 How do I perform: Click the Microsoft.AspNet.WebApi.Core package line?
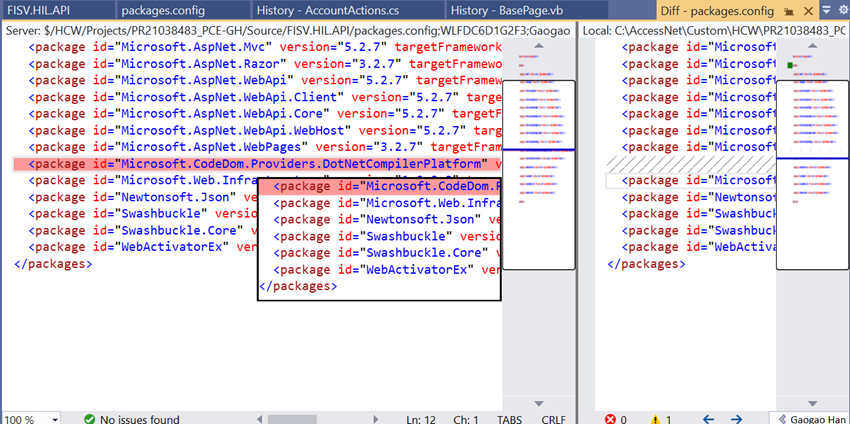coord(265,114)
